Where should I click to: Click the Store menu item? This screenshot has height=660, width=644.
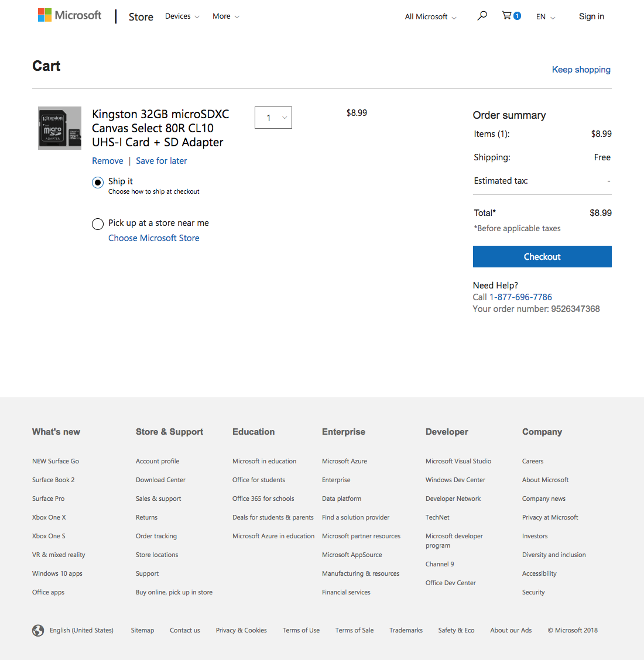141,17
